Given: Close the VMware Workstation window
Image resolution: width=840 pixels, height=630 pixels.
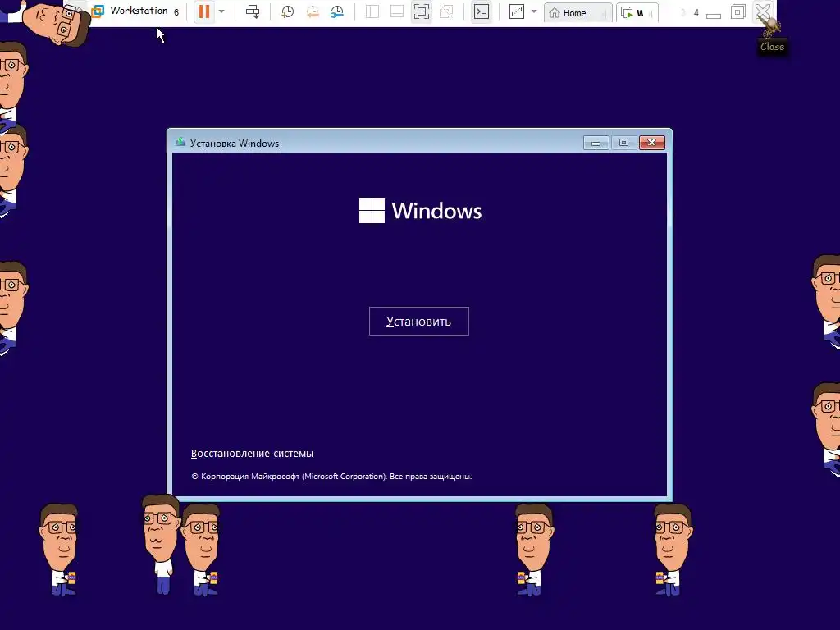Looking at the screenshot, I should click(x=763, y=11).
